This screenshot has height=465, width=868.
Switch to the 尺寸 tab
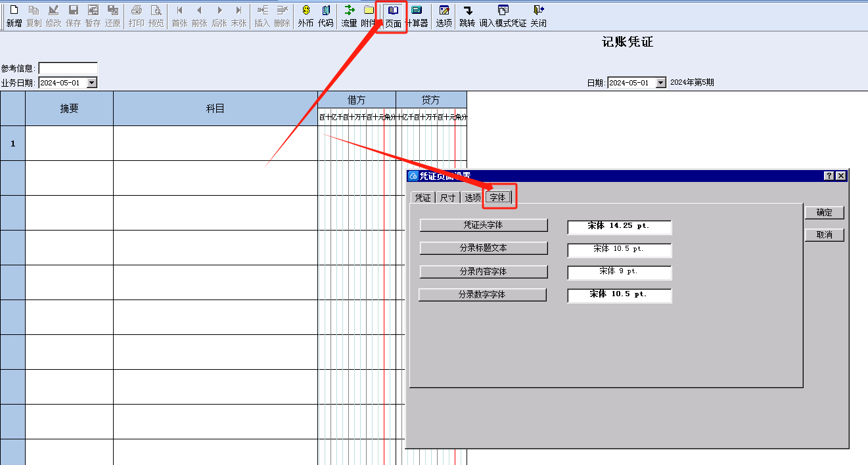click(x=447, y=198)
